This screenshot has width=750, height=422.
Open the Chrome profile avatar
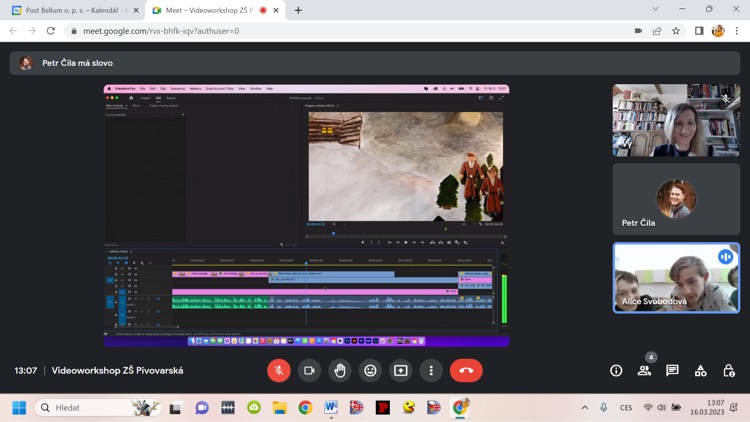point(718,31)
